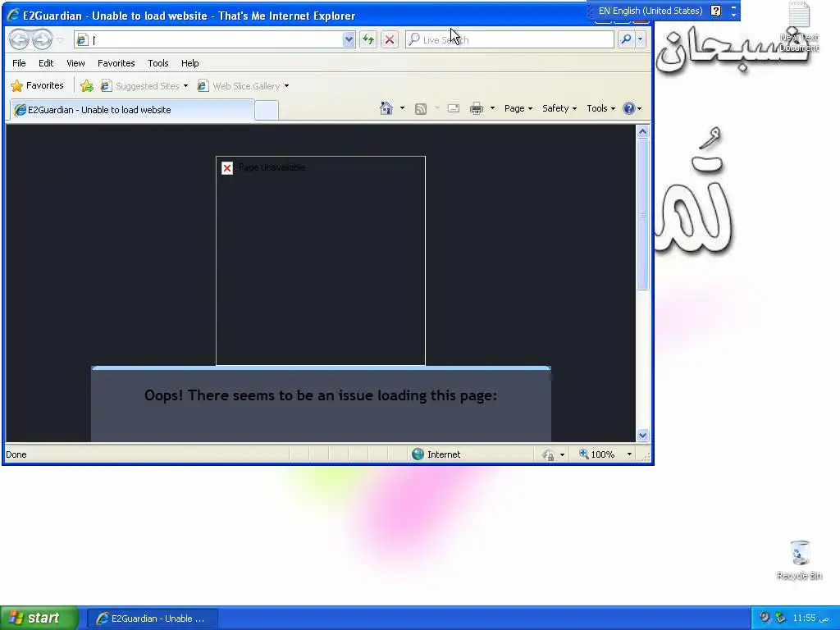This screenshot has width=840, height=630.
Task: Click the blue Help question mark icon
Action: pos(629,108)
